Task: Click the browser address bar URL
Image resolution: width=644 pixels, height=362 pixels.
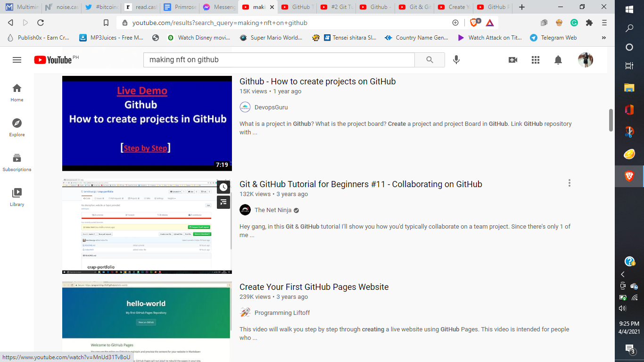Action: [220, 23]
